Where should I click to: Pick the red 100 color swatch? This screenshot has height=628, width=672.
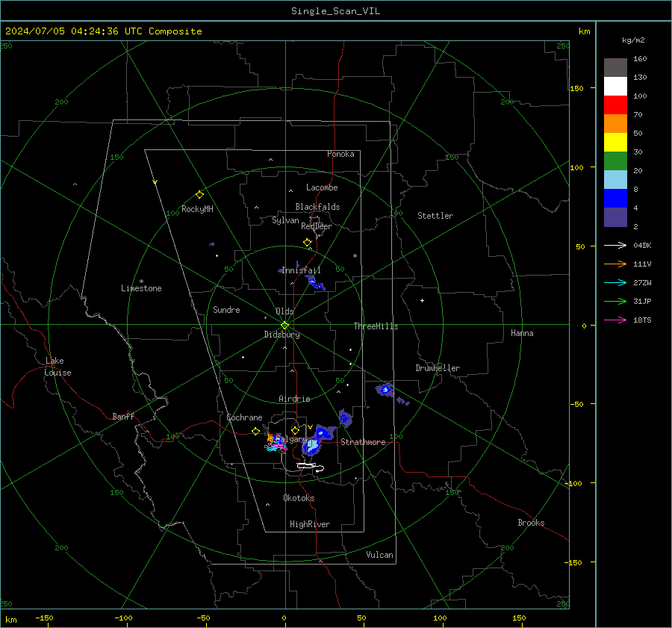click(615, 105)
